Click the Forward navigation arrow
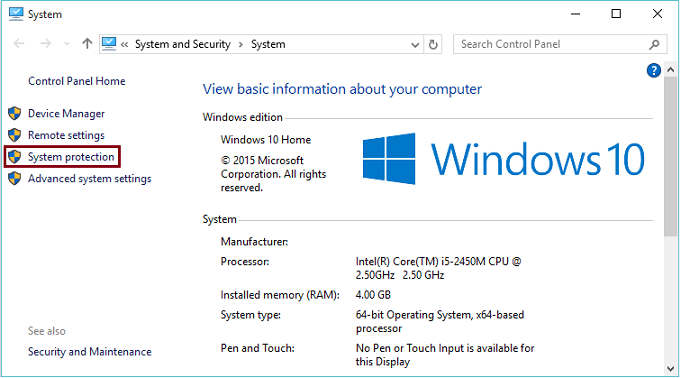 click(46, 44)
